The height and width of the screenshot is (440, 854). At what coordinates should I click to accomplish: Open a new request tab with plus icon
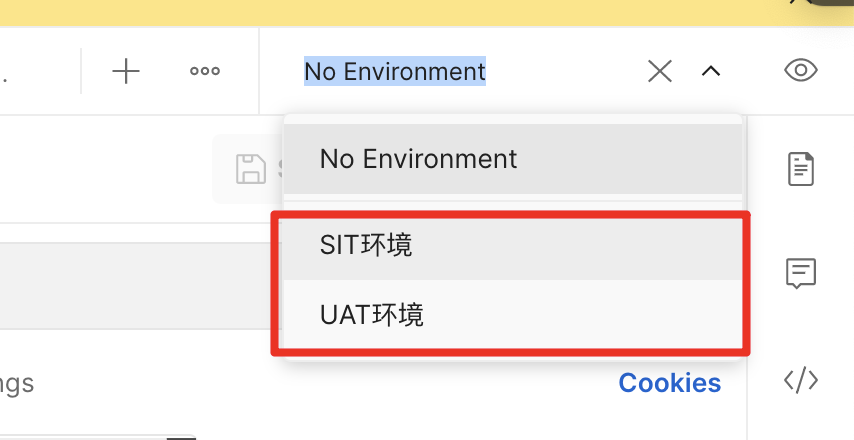(x=126, y=72)
